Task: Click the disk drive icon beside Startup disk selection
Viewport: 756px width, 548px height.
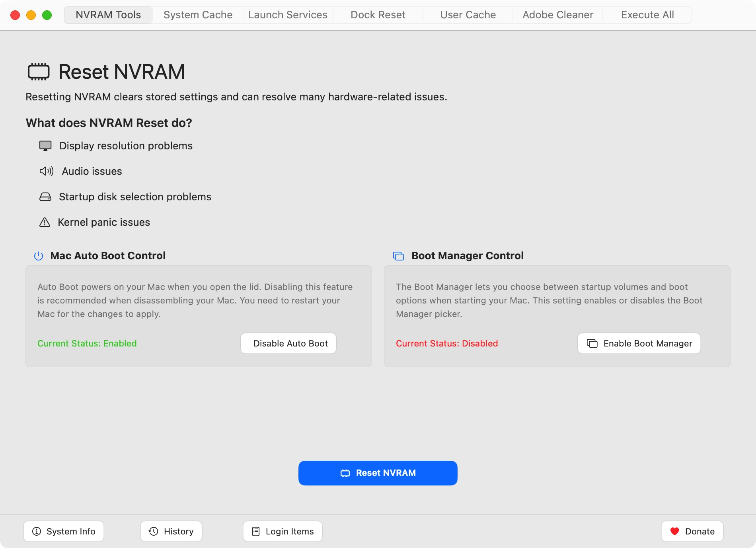Action: (45, 197)
